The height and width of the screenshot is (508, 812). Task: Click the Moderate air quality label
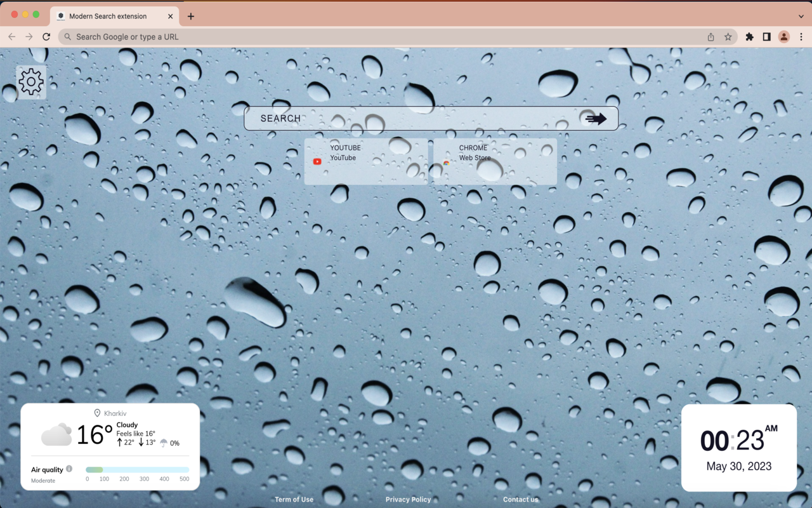pyautogui.click(x=43, y=481)
